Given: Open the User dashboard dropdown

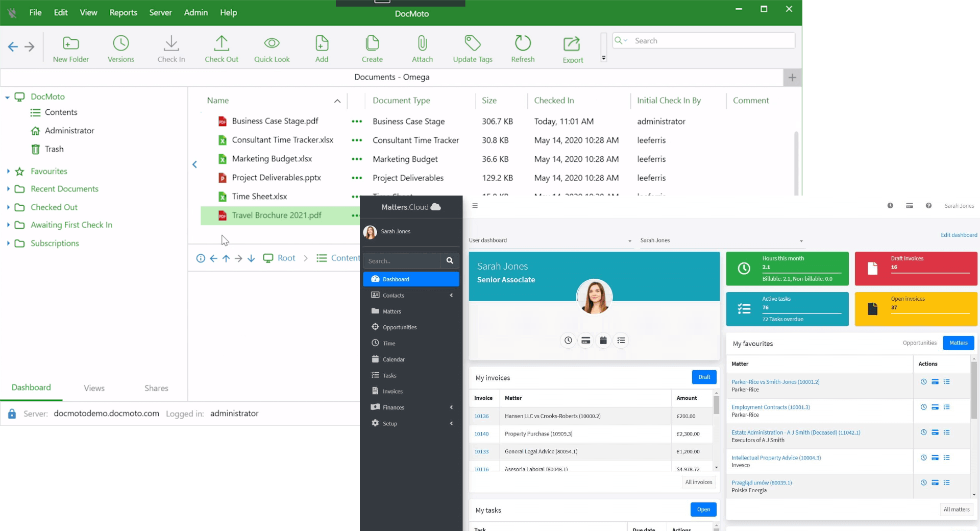Looking at the screenshot, I should point(551,240).
